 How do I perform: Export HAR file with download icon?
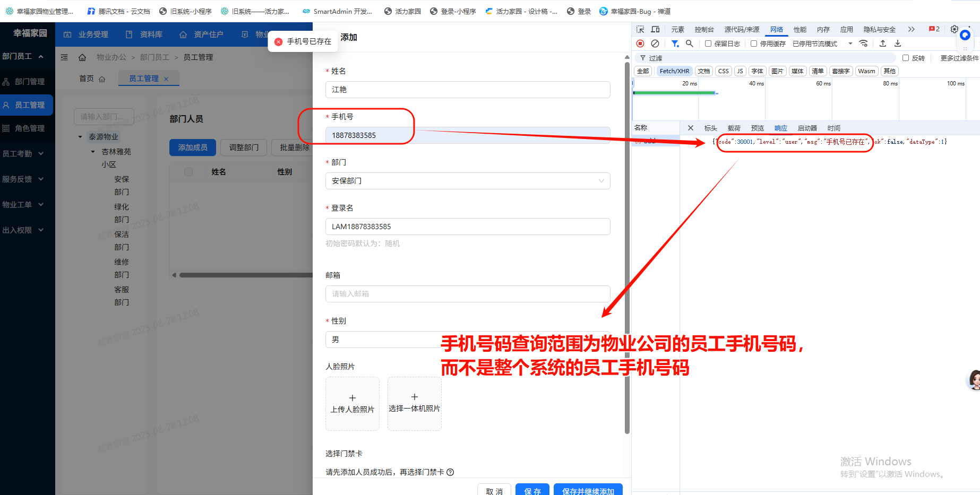[897, 44]
